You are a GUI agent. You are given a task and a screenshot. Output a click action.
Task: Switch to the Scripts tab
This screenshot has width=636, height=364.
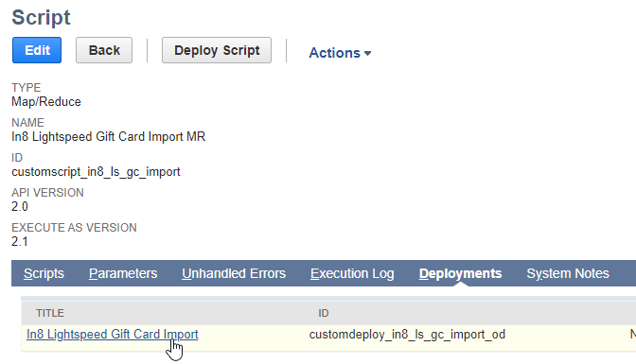(x=44, y=273)
